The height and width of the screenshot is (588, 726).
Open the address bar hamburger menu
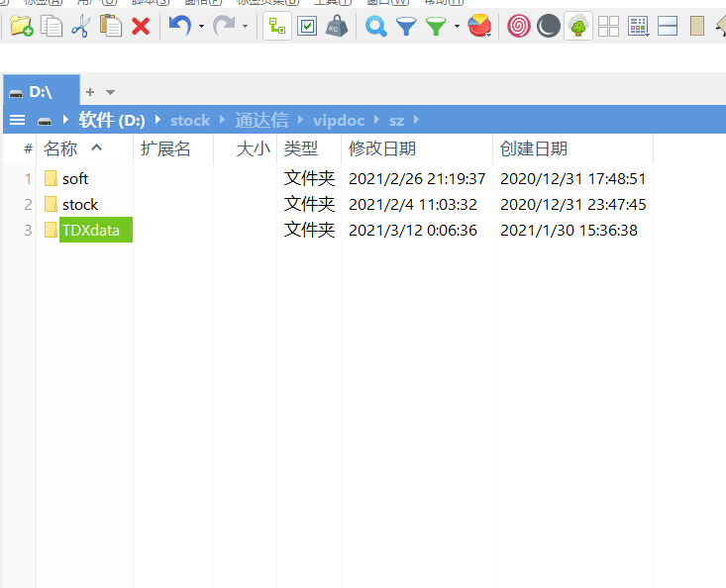(x=17, y=120)
